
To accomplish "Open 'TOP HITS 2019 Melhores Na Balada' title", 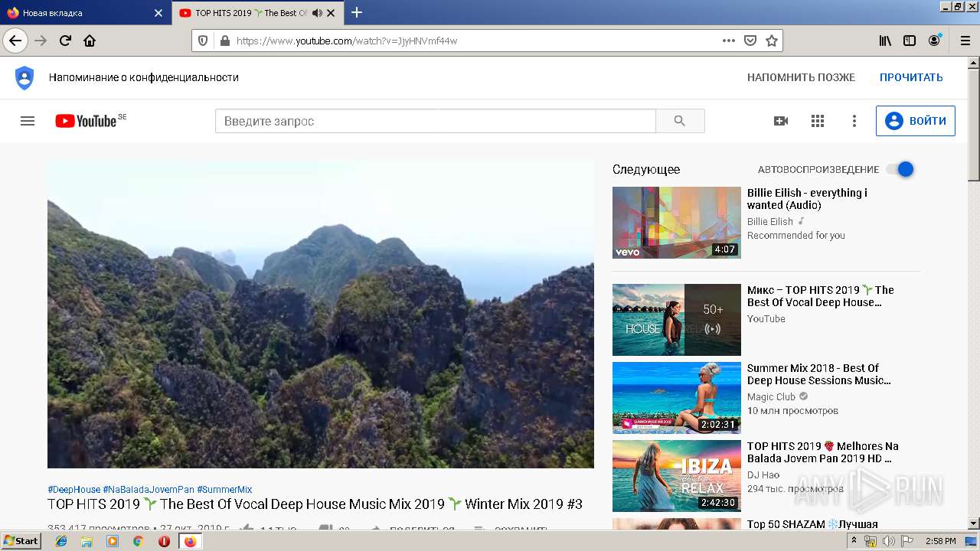I will pyautogui.click(x=823, y=452).
